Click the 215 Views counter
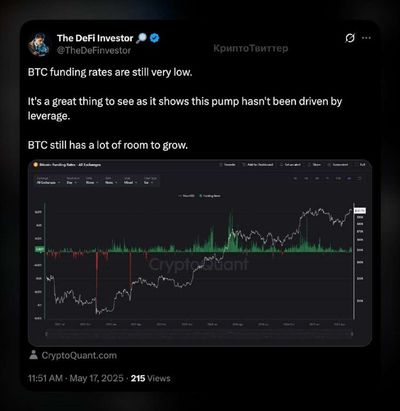This screenshot has height=411, width=400. (x=150, y=378)
